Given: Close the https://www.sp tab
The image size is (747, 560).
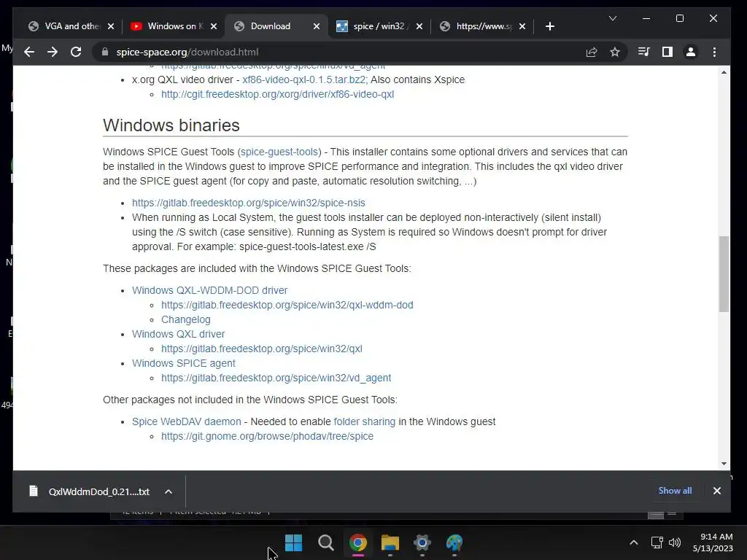Looking at the screenshot, I should (522, 26).
